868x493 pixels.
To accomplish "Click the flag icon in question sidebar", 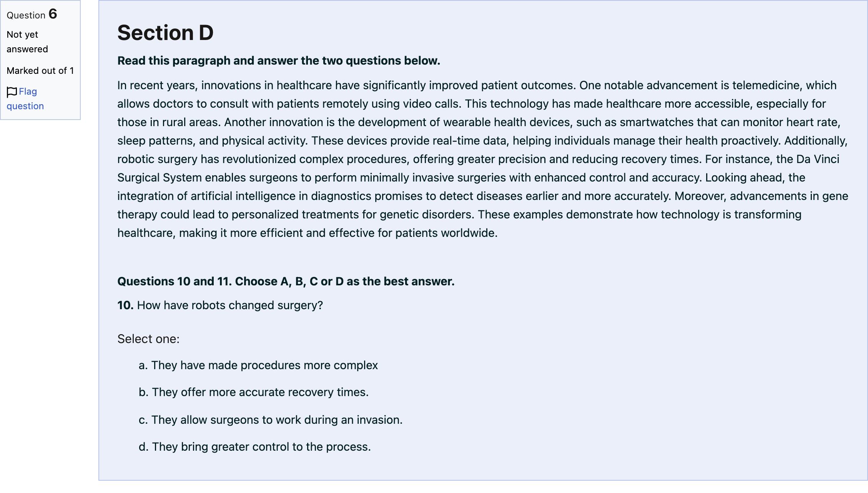I will pos(12,92).
